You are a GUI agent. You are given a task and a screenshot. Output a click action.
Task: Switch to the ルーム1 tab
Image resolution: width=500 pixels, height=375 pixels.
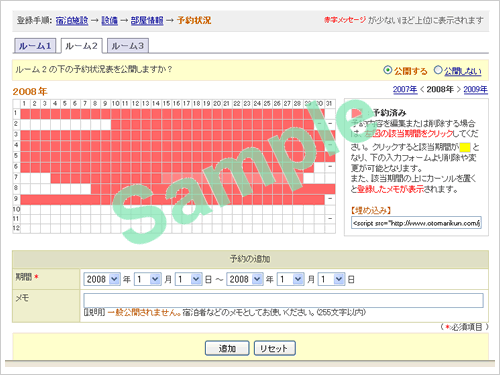pyautogui.click(x=35, y=46)
